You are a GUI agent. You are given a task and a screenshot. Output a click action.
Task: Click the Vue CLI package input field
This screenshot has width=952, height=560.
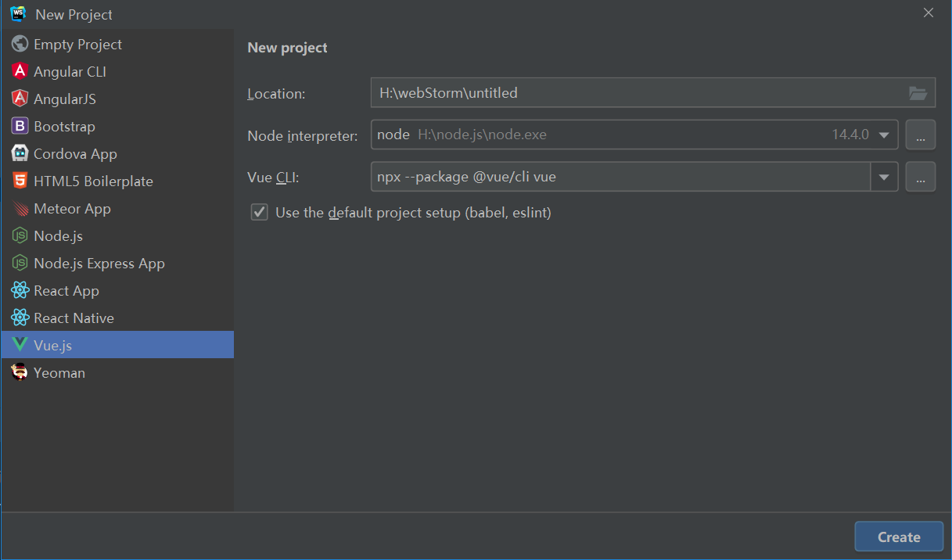click(x=621, y=177)
